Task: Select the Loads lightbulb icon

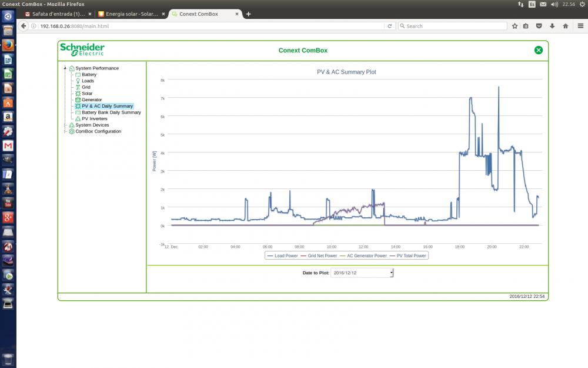Action: click(x=78, y=81)
